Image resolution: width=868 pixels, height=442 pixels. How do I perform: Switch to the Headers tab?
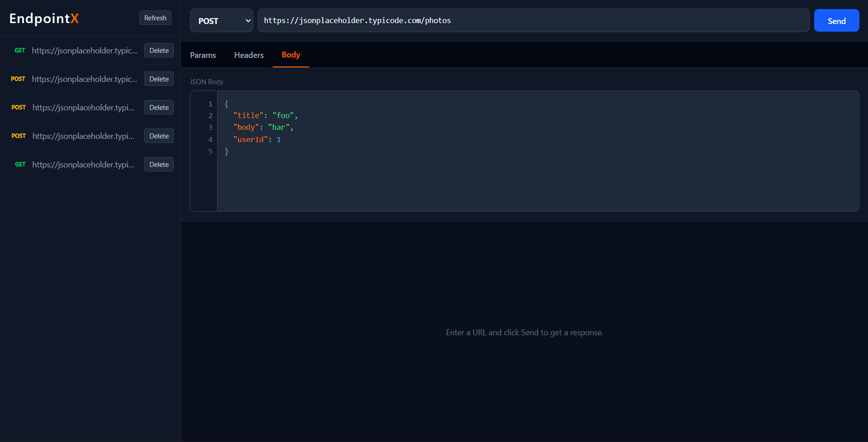coord(248,55)
